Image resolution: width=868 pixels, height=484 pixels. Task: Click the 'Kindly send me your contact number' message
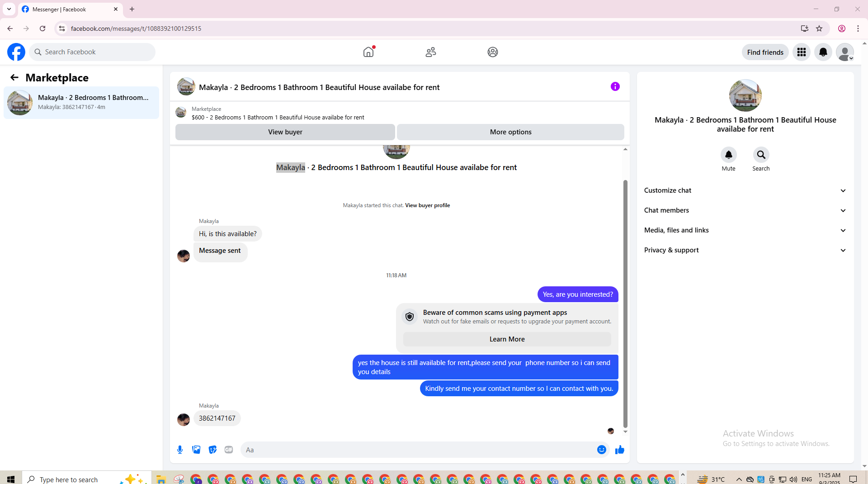pyautogui.click(x=519, y=389)
